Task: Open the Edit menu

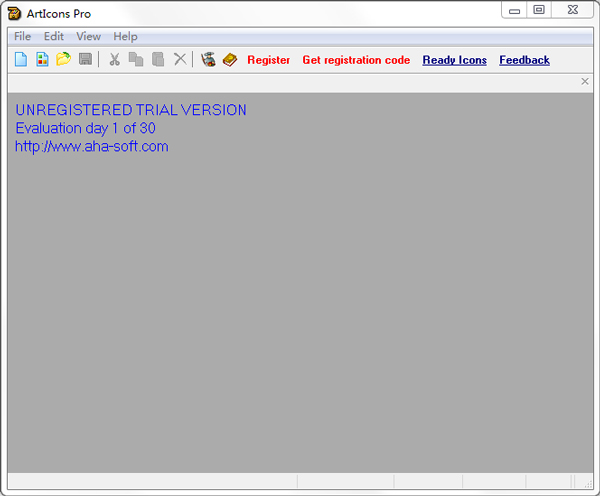Action: tap(54, 36)
